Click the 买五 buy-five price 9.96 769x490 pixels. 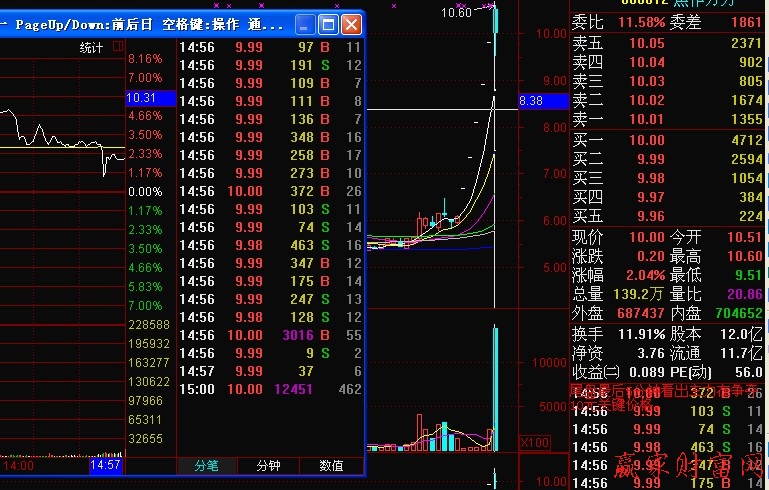coord(647,216)
